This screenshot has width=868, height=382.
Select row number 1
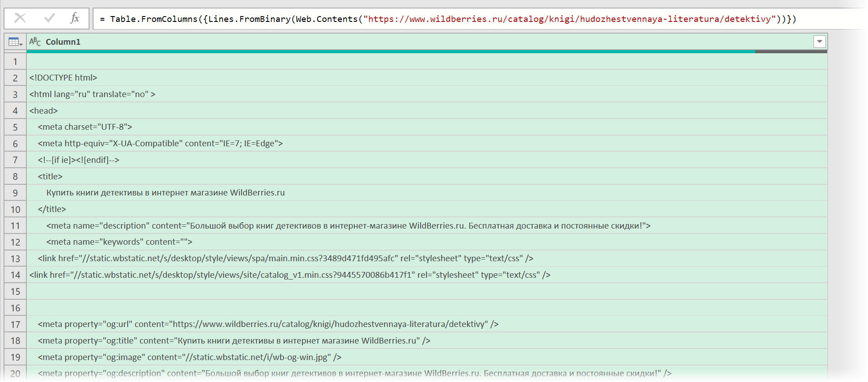click(15, 61)
